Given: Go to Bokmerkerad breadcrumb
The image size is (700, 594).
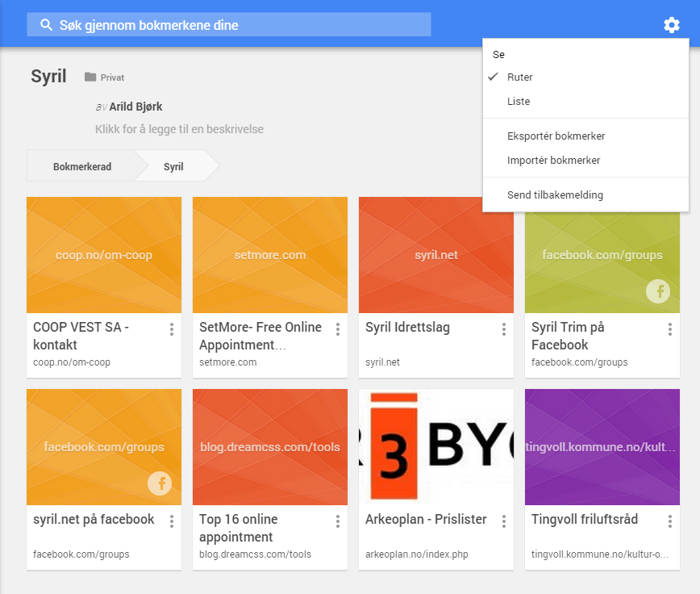Looking at the screenshot, I should pos(82,167).
